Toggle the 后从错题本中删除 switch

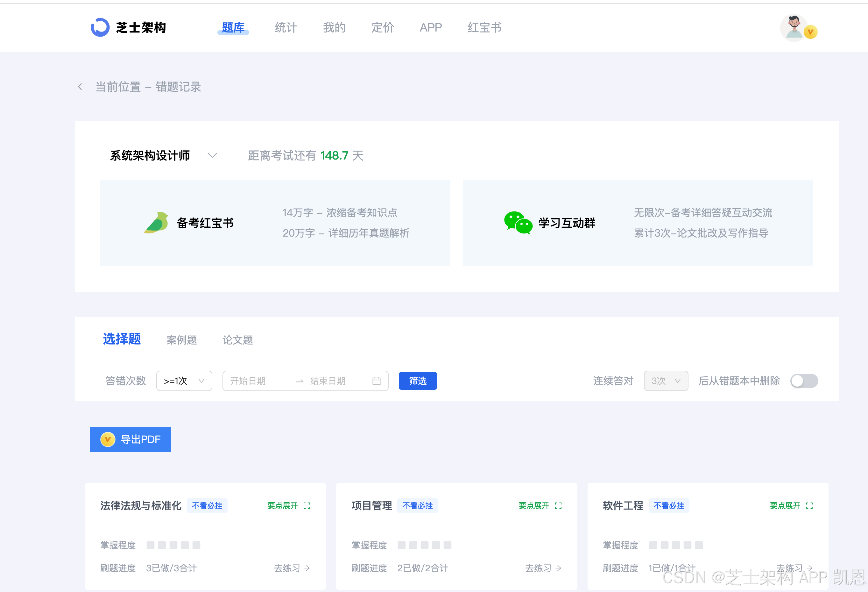804,381
